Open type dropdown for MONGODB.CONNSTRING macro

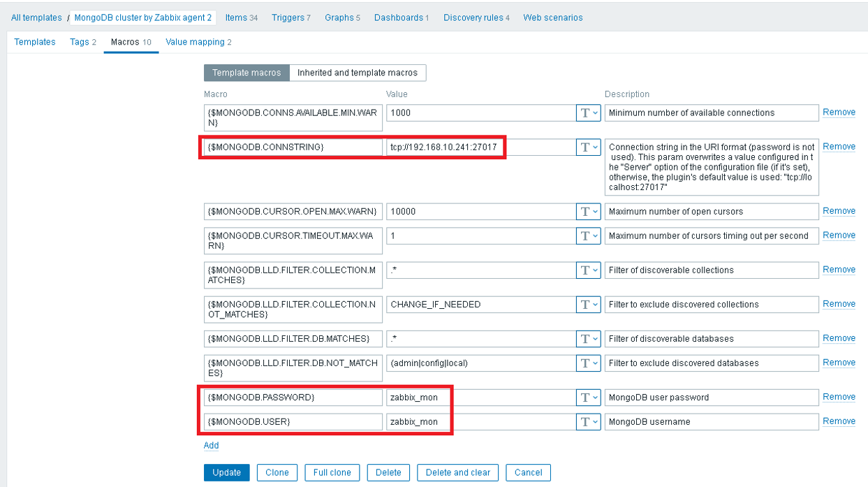[588, 147]
